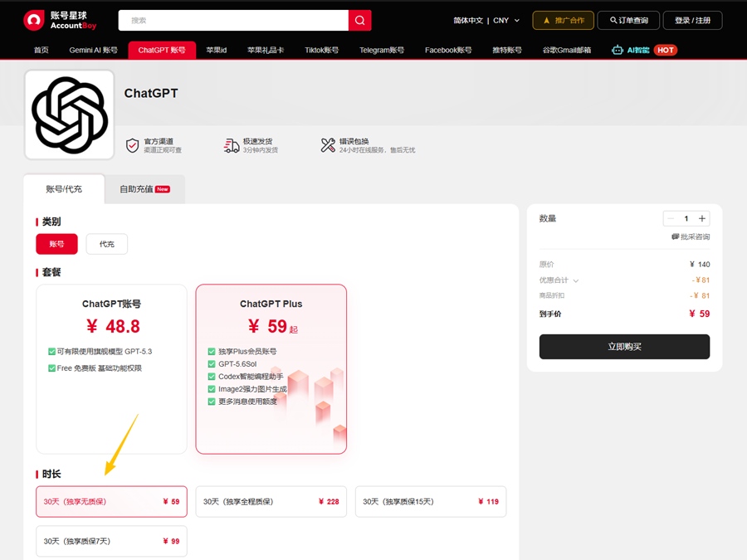Open the 订单查询 order lookup
This screenshot has width=747, height=560.
point(628,21)
